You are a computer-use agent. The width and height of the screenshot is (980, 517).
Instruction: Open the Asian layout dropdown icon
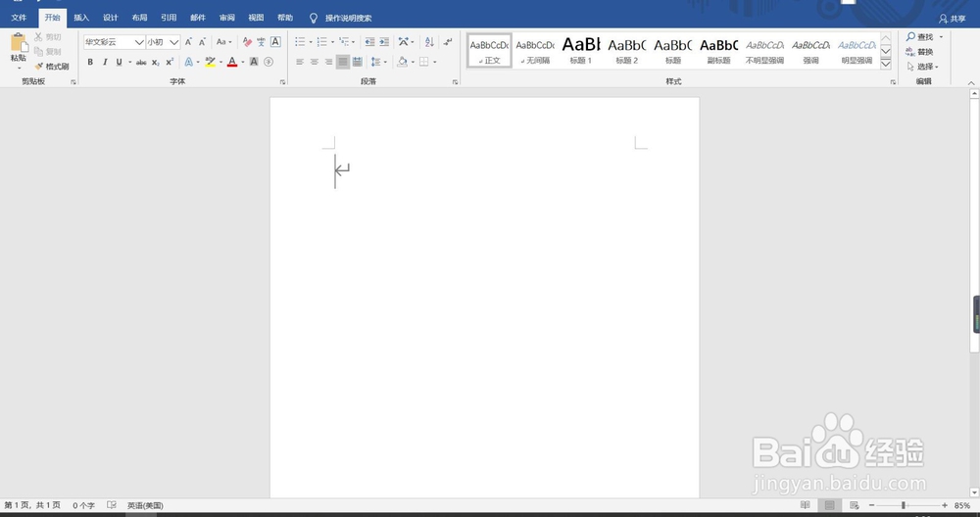[x=406, y=42]
